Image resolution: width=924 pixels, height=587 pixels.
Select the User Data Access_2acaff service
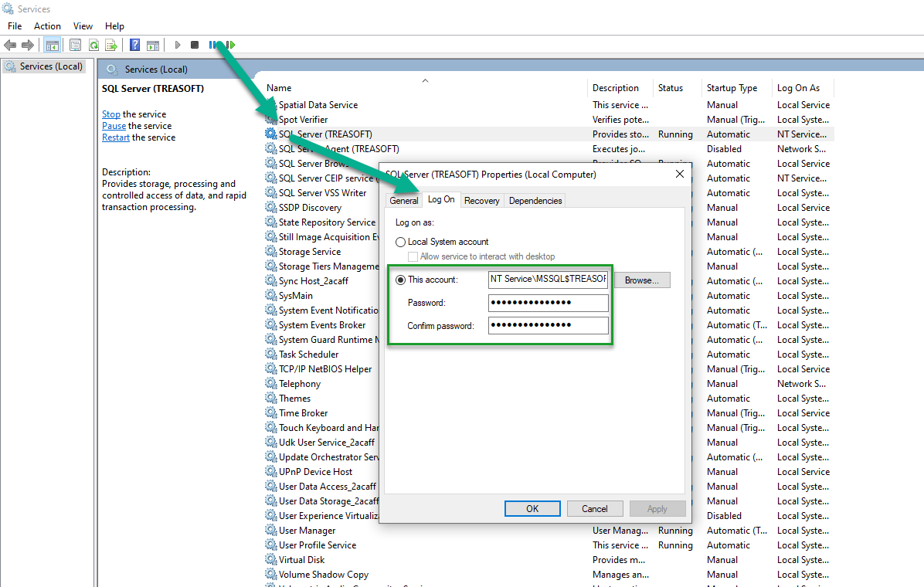coord(328,487)
